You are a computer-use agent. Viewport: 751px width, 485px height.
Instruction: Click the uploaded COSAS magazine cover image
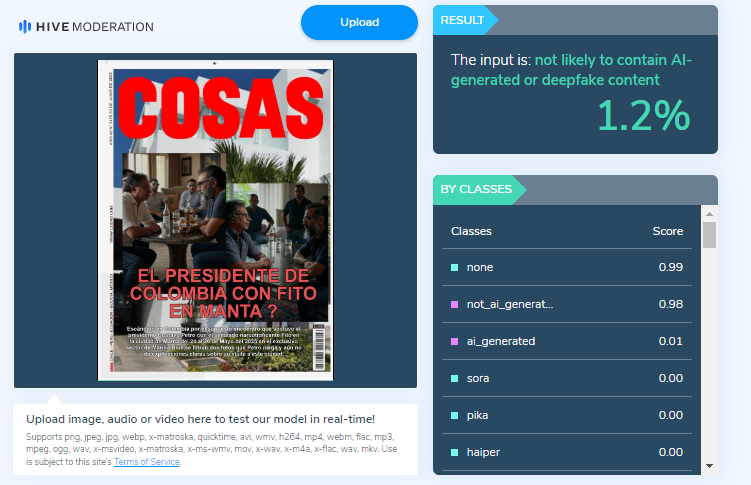[x=216, y=220]
